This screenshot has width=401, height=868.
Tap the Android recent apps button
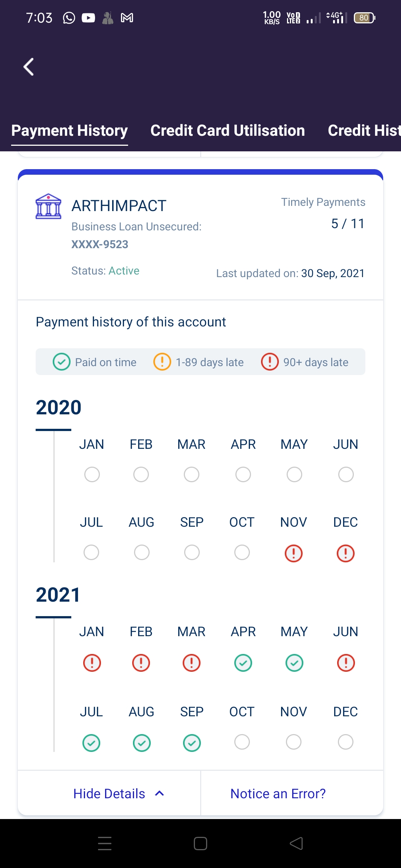[x=105, y=844]
